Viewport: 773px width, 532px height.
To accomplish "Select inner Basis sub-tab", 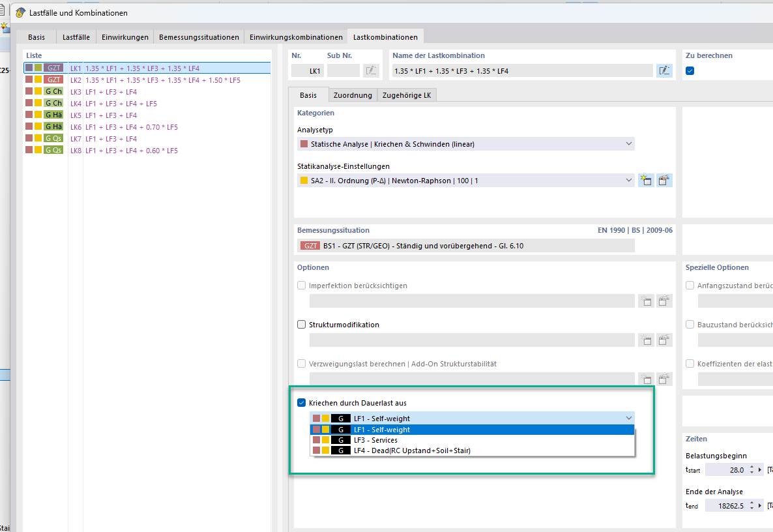I will [308, 95].
